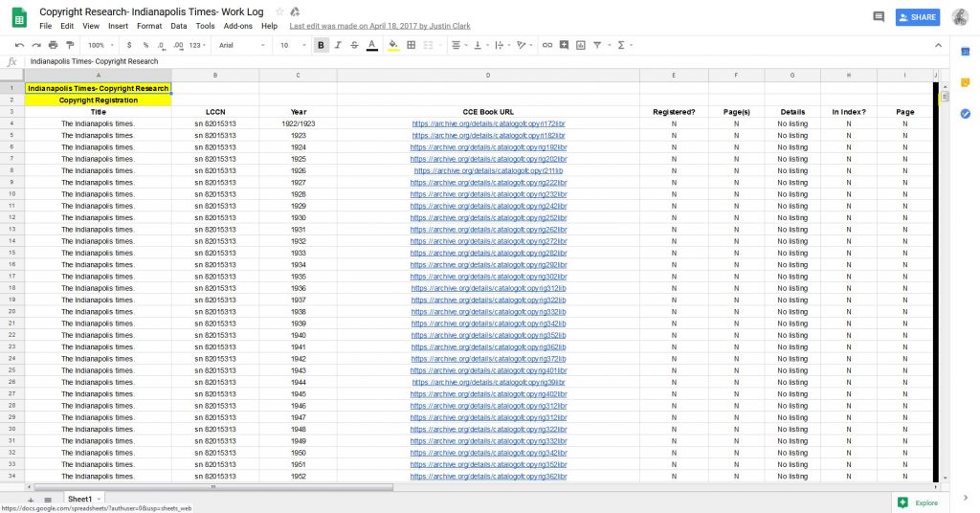The width and height of the screenshot is (980, 513).
Task: Redo the last action
Action: tap(36, 45)
